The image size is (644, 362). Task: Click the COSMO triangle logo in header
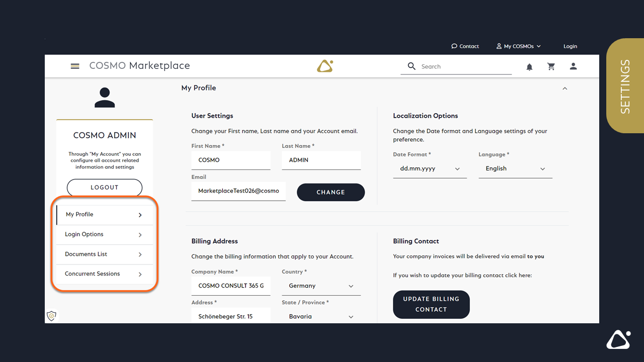click(x=325, y=65)
